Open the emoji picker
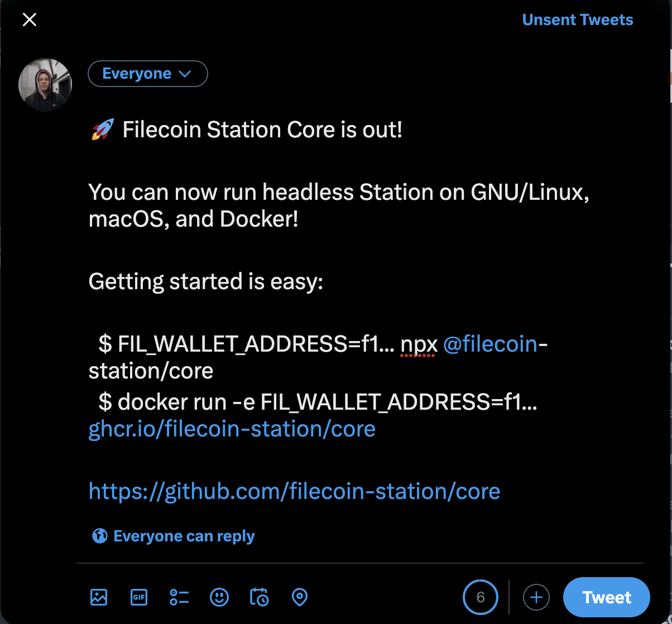Image resolution: width=672 pixels, height=624 pixels. pos(219,597)
